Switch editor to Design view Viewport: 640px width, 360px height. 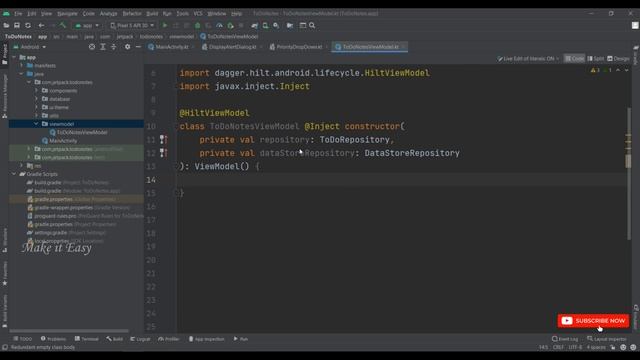(618, 59)
